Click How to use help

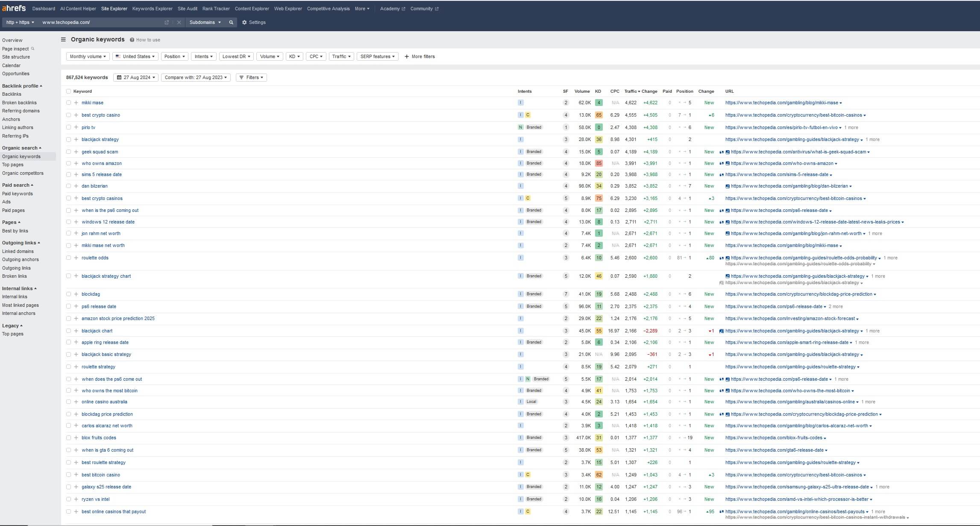click(145, 40)
